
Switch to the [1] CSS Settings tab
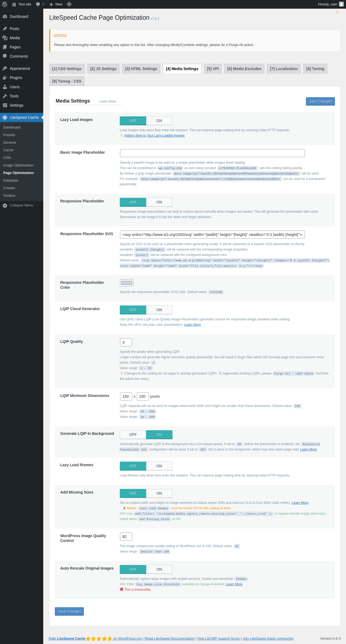click(67, 69)
